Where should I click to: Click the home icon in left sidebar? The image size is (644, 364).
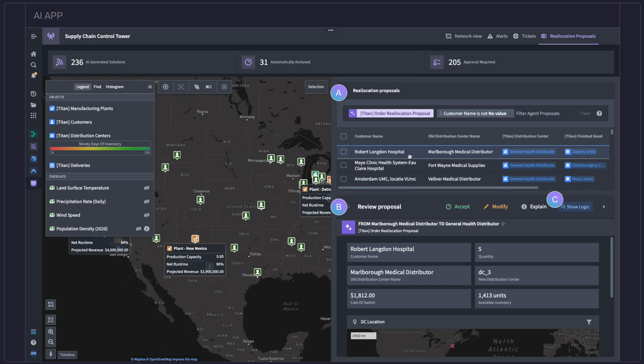(33, 54)
